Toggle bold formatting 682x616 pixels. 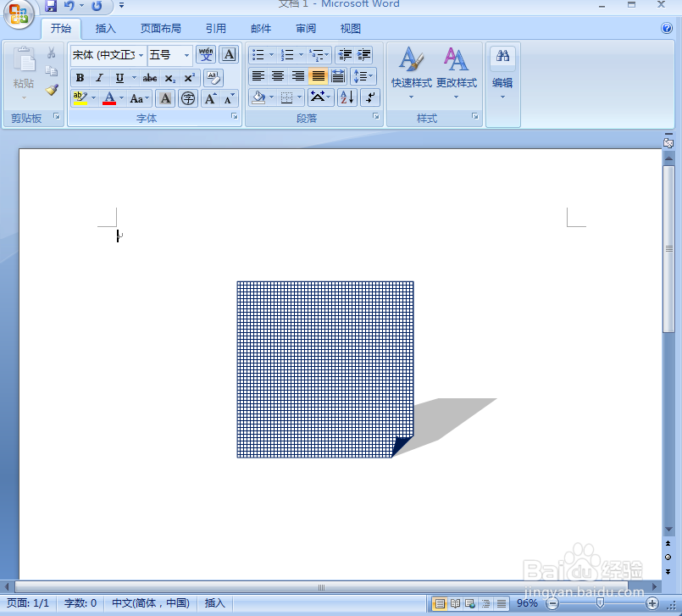(x=80, y=78)
